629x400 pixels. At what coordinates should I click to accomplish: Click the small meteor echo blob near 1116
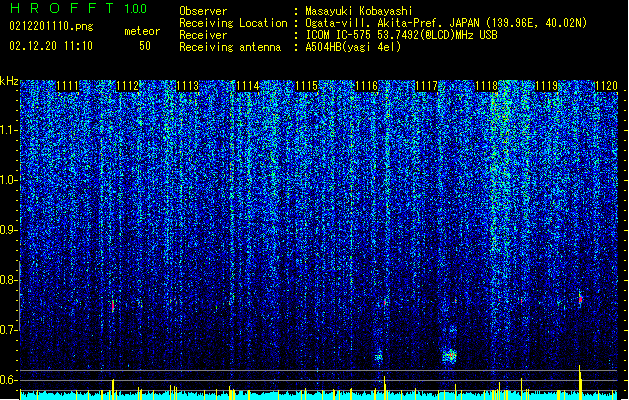pyautogui.click(x=379, y=356)
